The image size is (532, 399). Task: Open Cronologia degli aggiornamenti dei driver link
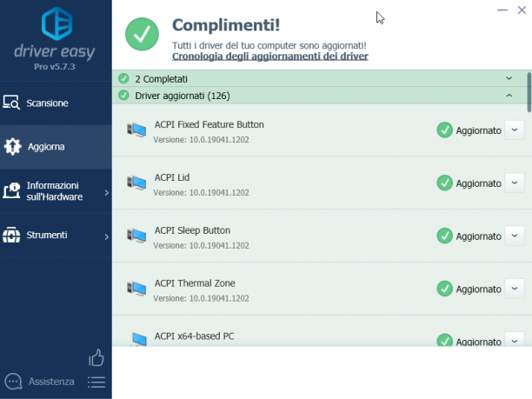(270, 57)
